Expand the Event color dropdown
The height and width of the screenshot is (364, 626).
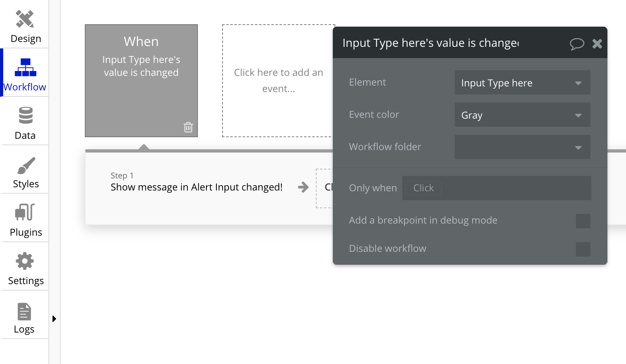click(x=522, y=115)
